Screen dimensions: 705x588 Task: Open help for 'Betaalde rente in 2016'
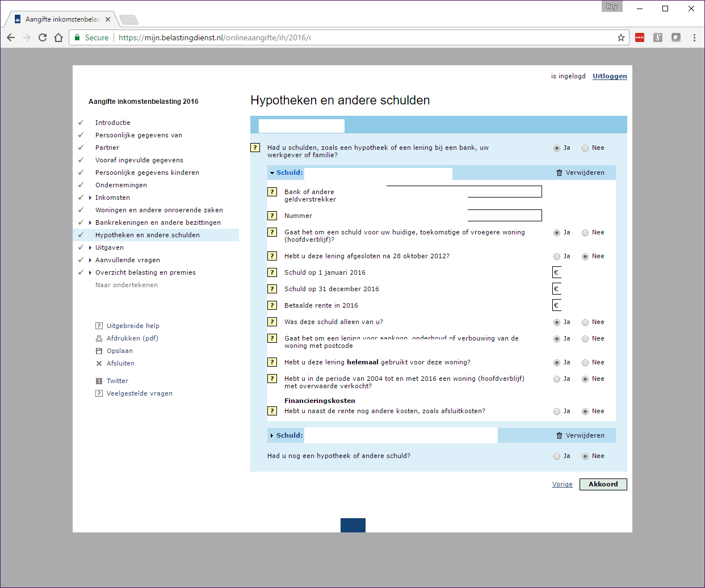click(x=272, y=305)
